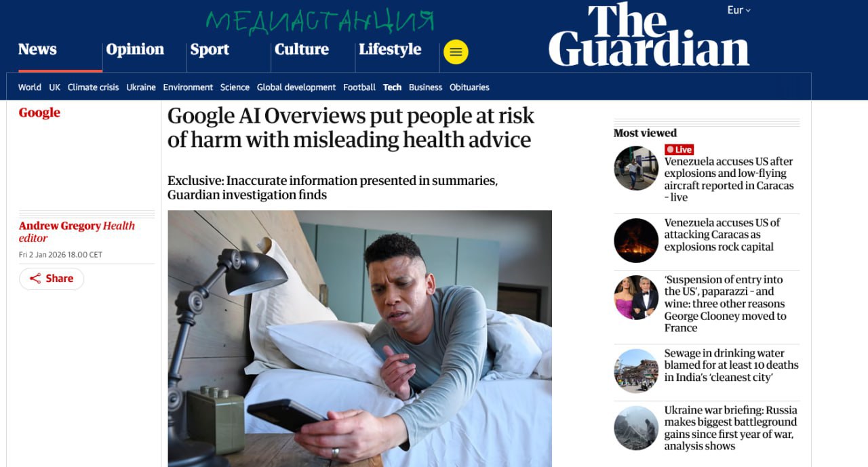Click the Share button
Viewport: 868px width, 467px height.
click(x=52, y=279)
